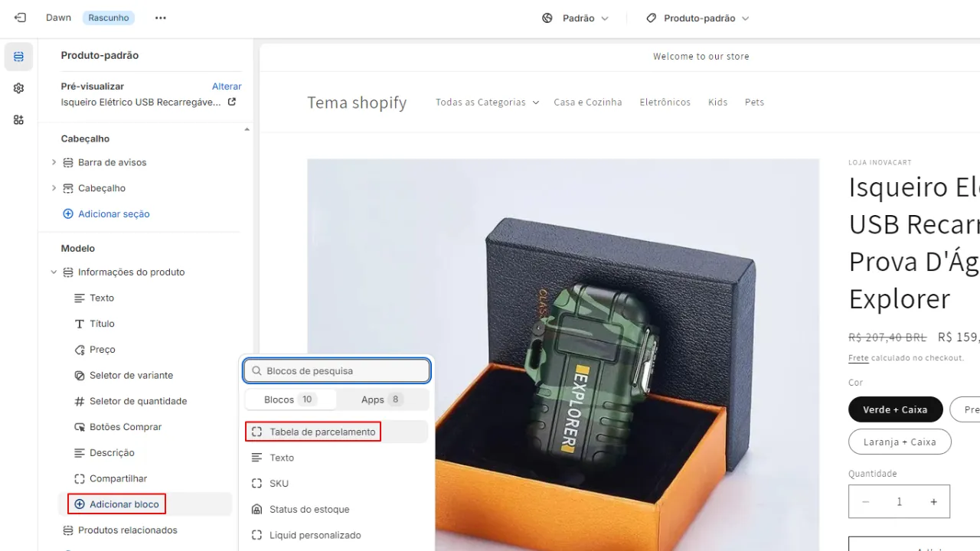The image size is (980, 551).
Task: Click the Frete shipping policy link
Action: tap(858, 358)
